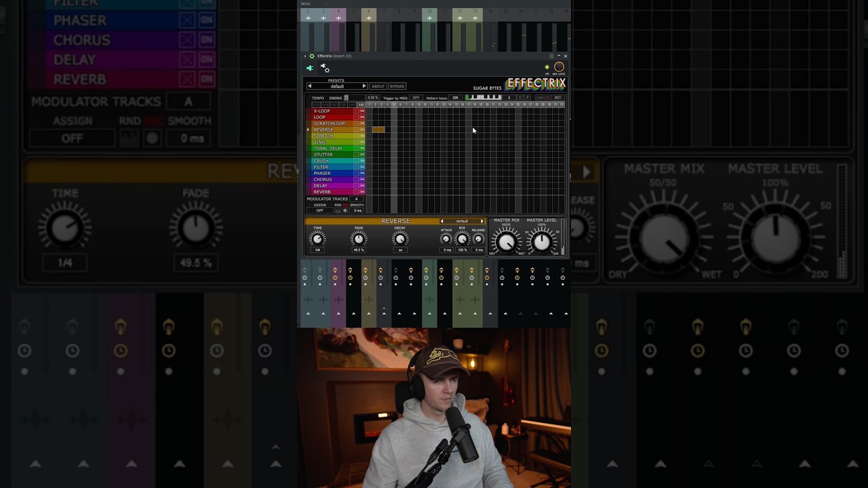The image size is (868, 488).
Task: Click the gear icon in Effectrix title bar
Action: pyautogui.click(x=312, y=56)
